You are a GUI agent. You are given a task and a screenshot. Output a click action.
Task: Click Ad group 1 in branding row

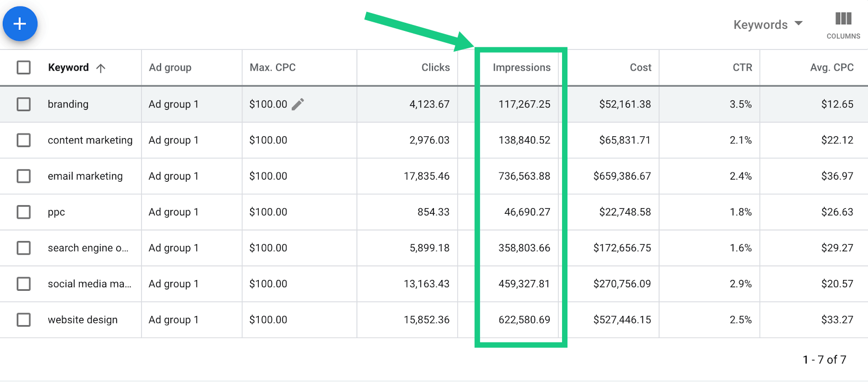174,104
